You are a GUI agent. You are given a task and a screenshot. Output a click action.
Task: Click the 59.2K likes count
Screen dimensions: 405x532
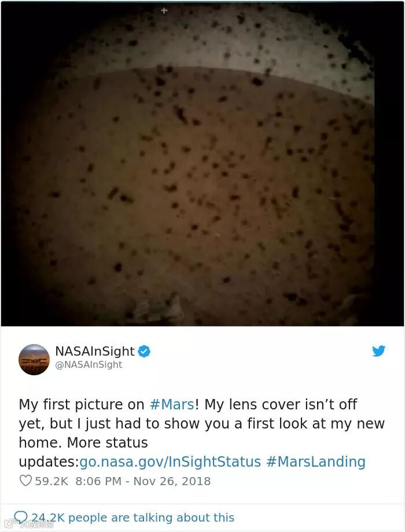(51, 481)
